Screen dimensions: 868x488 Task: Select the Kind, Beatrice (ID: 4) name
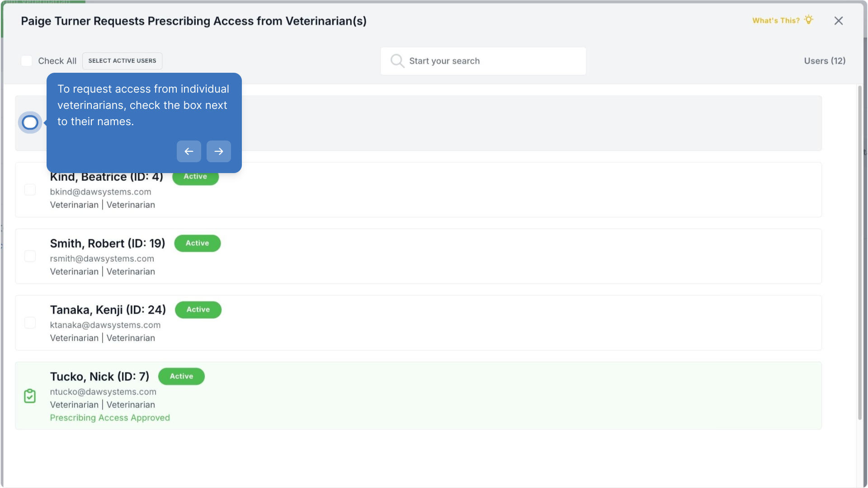[106, 177]
